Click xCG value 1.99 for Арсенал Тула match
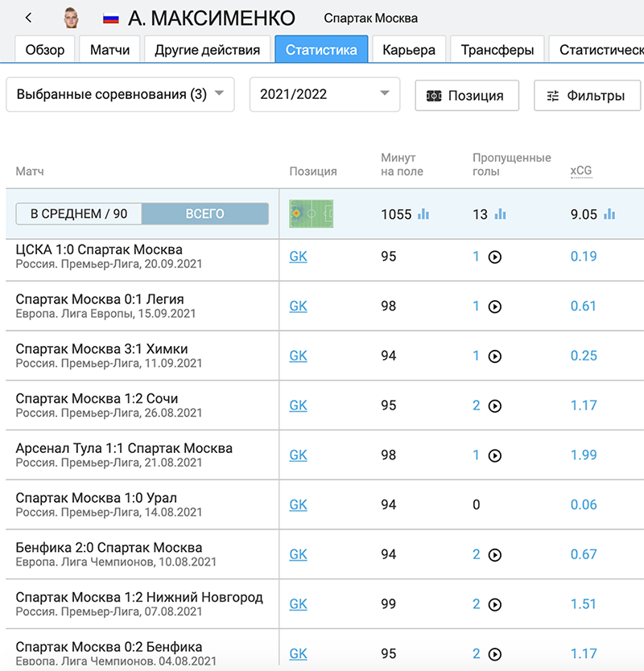The image size is (644, 671). pos(584,455)
